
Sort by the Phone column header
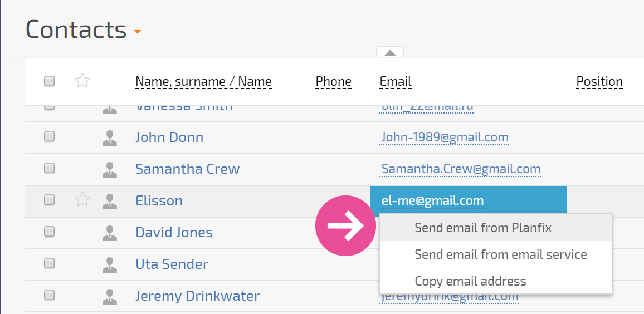click(x=334, y=81)
